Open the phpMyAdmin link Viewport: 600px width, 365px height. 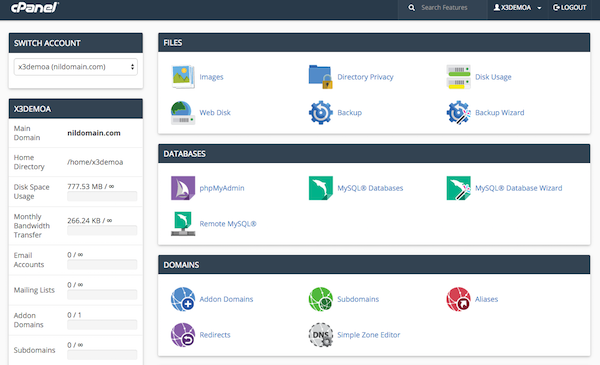tap(222, 188)
